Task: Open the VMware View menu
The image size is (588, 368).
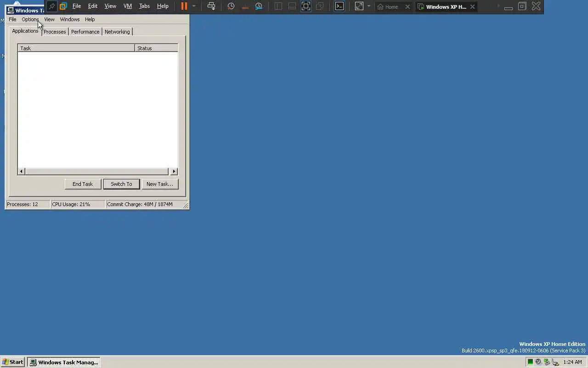Action: 110,6
